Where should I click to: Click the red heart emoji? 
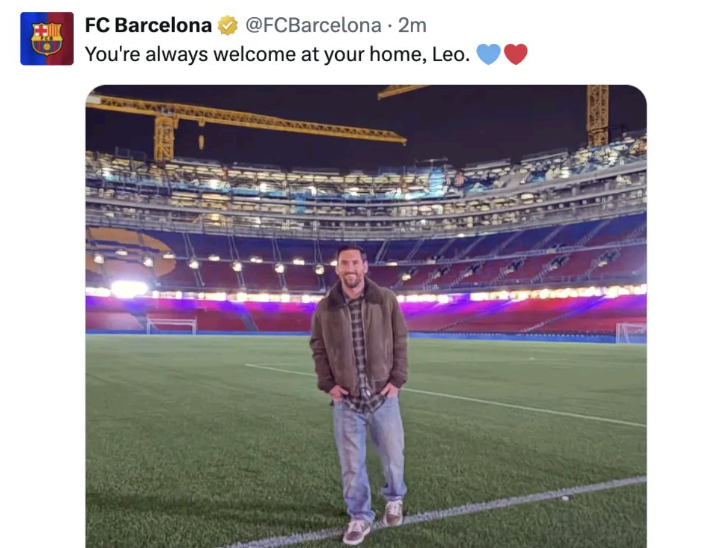[x=515, y=54]
